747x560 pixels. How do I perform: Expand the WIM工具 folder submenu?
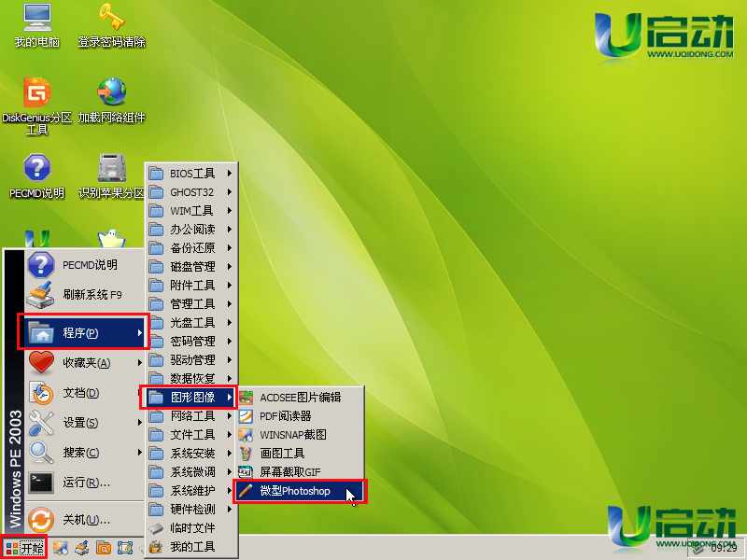(x=191, y=211)
